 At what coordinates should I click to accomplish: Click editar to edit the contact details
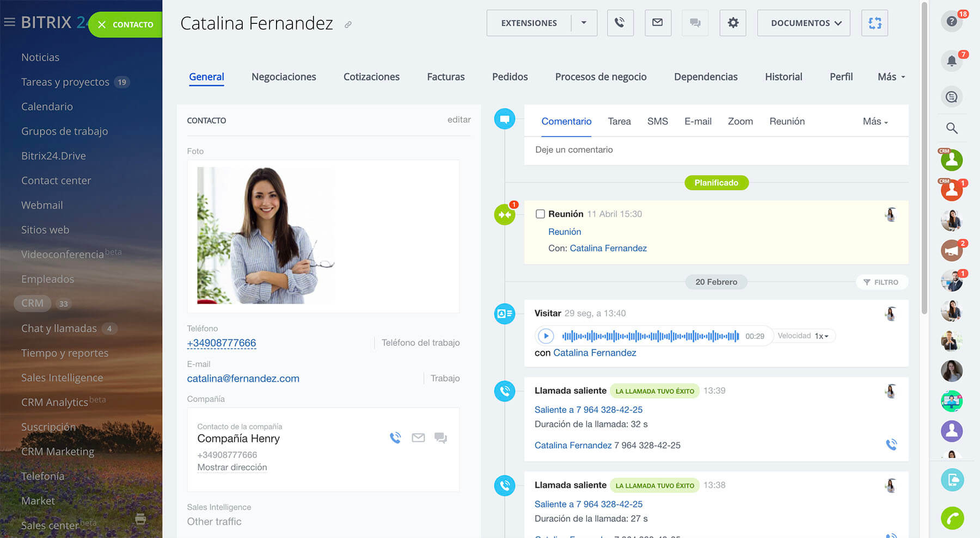(459, 120)
